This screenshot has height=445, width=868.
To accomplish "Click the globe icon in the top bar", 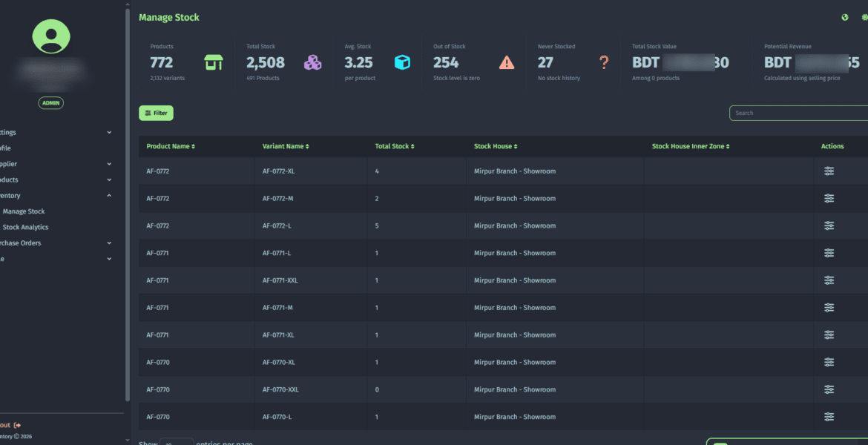I will pyautogui.click(x=844, y=17).
